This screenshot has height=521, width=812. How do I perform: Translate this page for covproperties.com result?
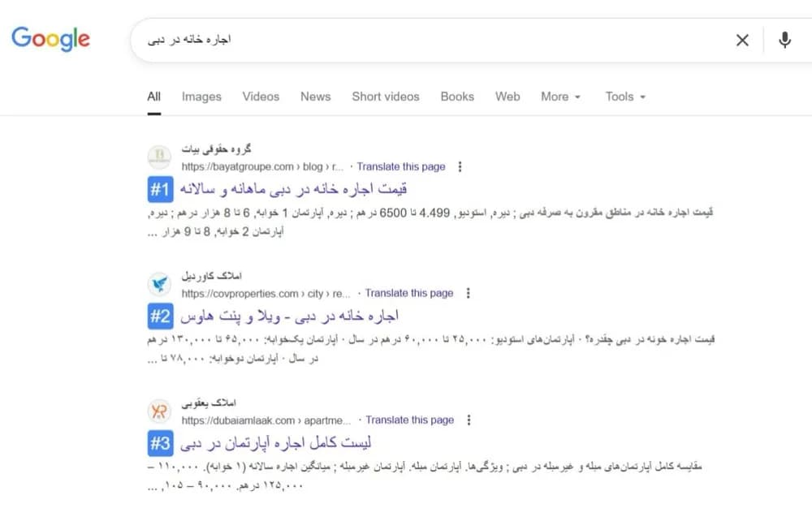409,293
